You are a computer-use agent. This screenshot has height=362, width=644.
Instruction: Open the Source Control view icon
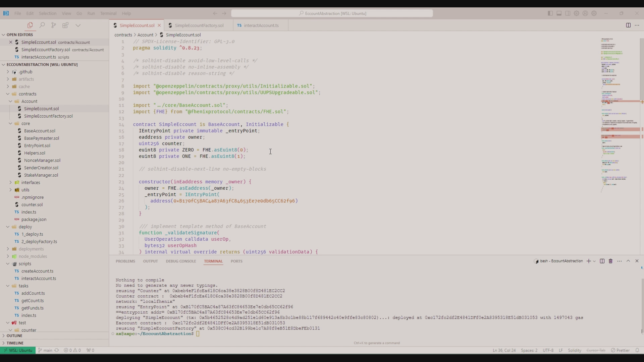tap(54, 25)
